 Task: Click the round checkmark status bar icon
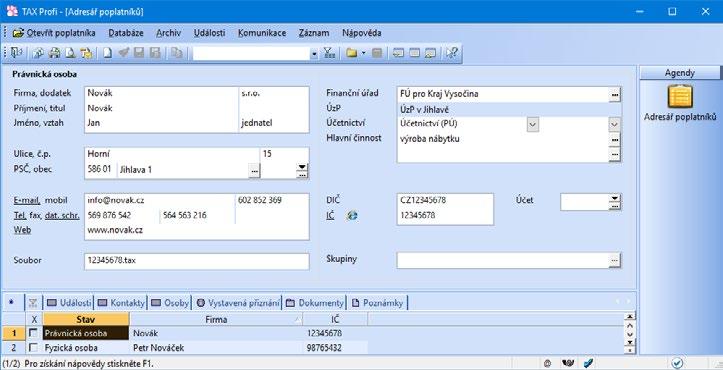677,363
